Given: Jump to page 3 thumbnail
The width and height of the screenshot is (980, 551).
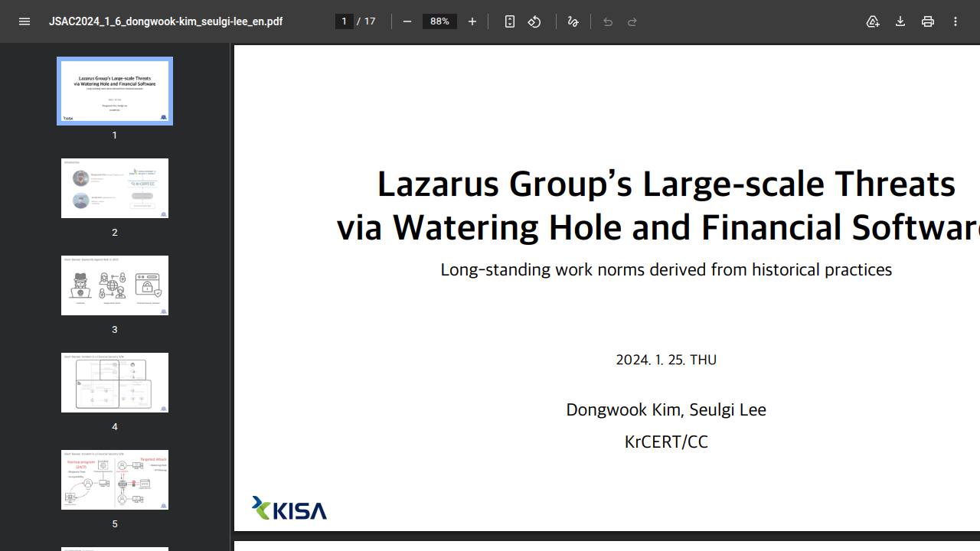Looking at the screenshot, I should point(115,285).
